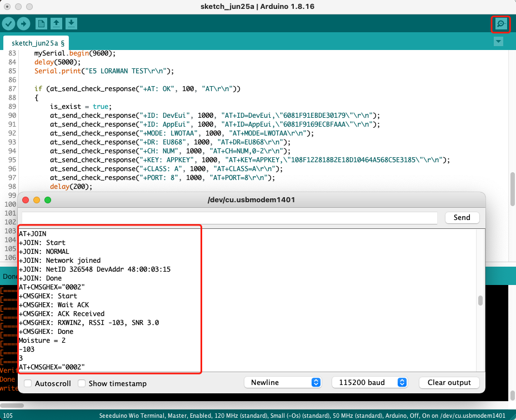Click the "AT+JOIN" output line
Image resolution: width=516 pixels, height=420 pixels.
pyautogui.click(x=33, y=234)
